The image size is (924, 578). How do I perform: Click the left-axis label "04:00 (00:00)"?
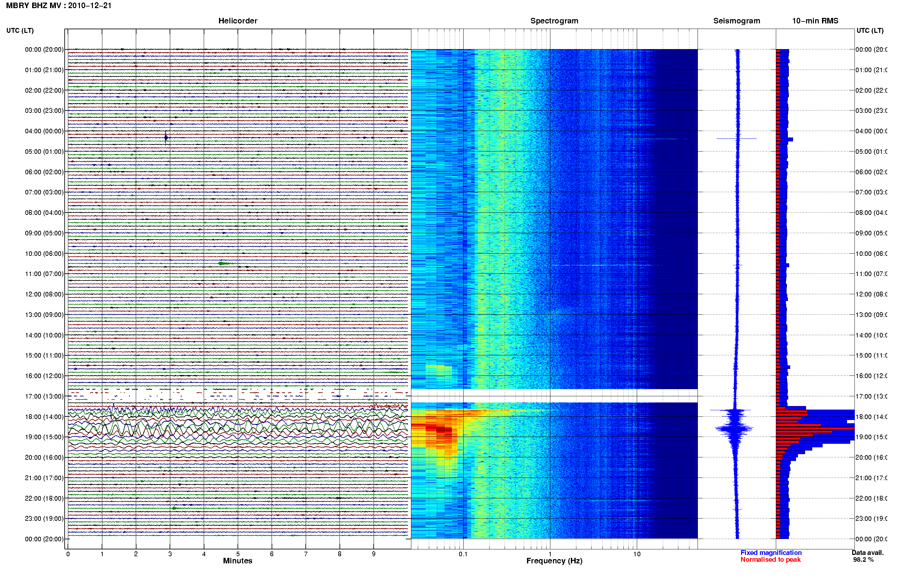point(44,131)
